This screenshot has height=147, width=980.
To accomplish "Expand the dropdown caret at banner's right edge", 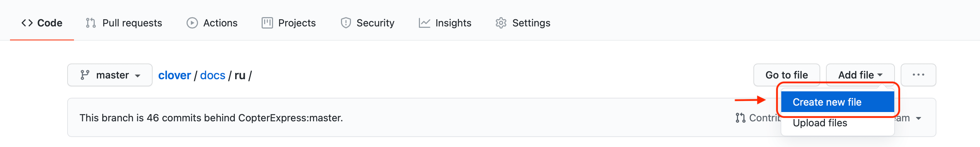I will pyautogui.click(x=919, y=118).
